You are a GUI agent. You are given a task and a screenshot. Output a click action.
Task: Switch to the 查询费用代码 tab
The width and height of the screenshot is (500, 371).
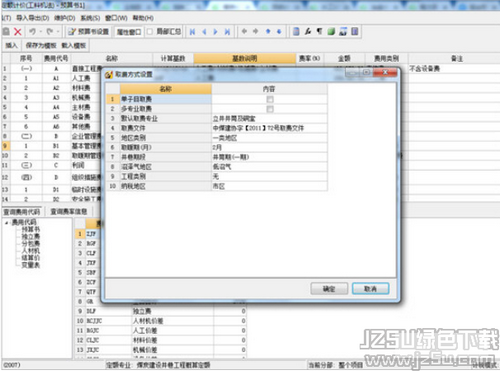point(21,212)
